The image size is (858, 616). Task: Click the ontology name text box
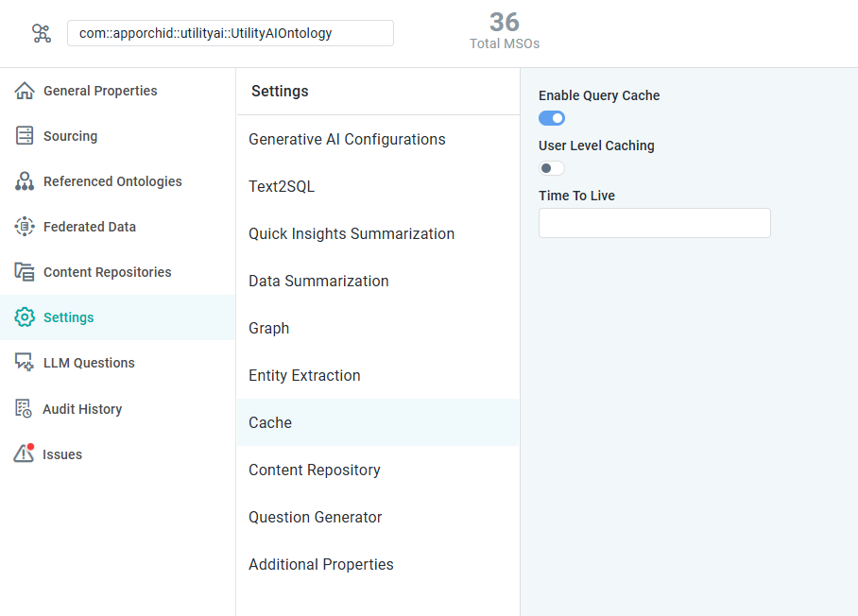[230, 33]
